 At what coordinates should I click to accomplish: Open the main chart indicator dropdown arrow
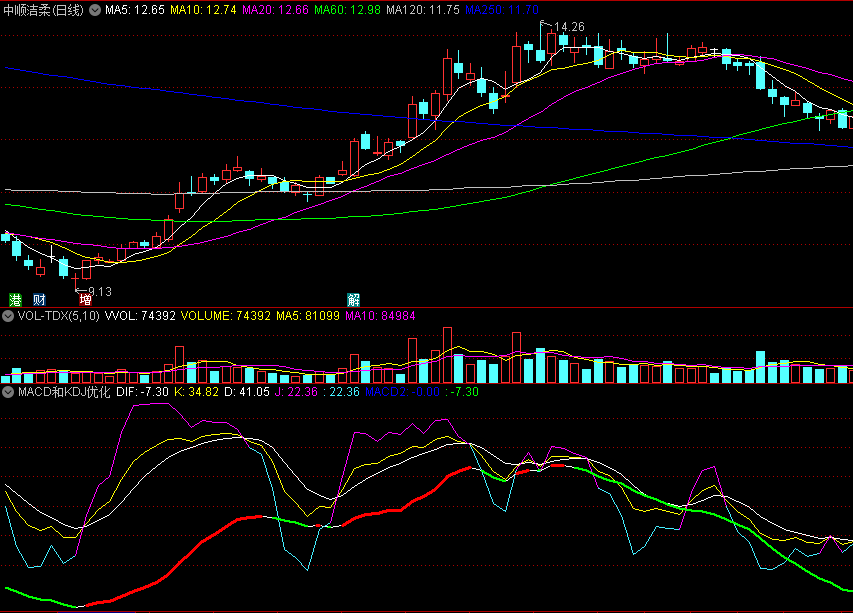pyautogui.click(x=95, y=10)
